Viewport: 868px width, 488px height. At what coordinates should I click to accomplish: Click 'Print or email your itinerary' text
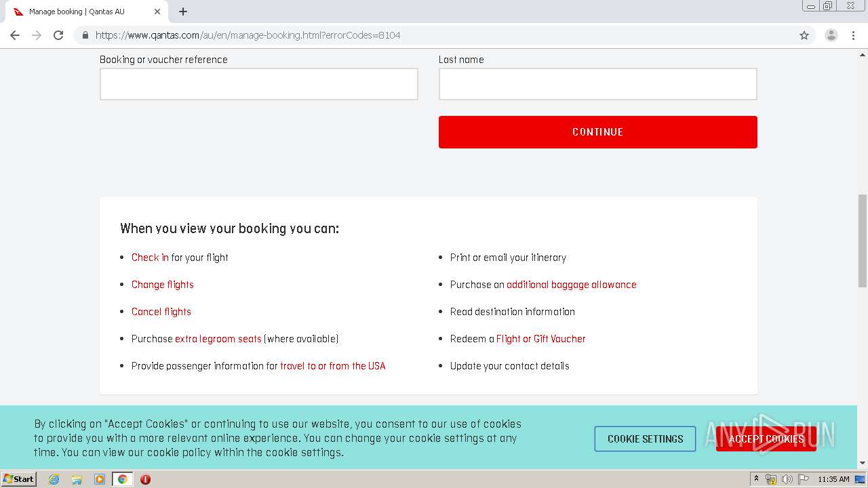pyautogui.click(x=508, y=258)
